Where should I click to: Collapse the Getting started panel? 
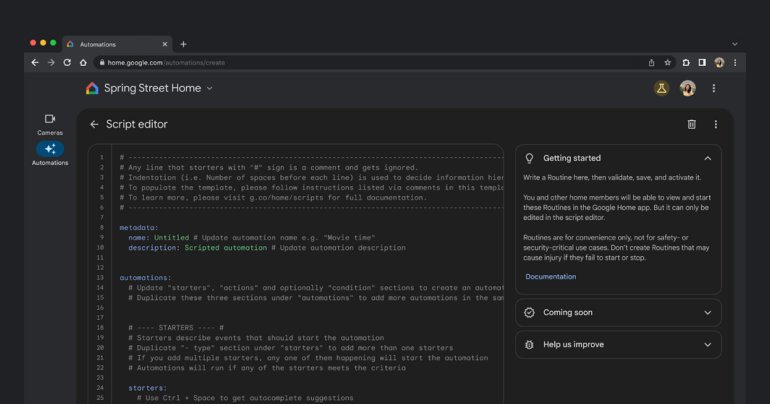pos(707,158)
